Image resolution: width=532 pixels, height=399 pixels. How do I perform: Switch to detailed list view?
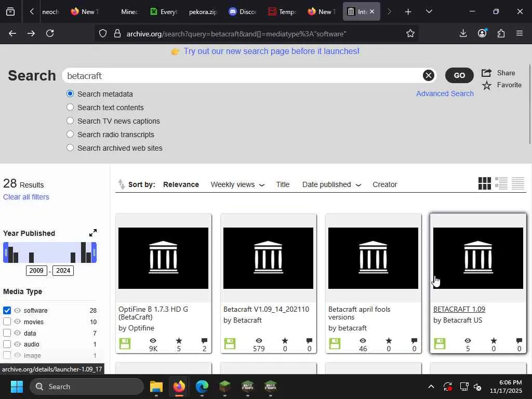pyautogui.click(x=501, y=183)
